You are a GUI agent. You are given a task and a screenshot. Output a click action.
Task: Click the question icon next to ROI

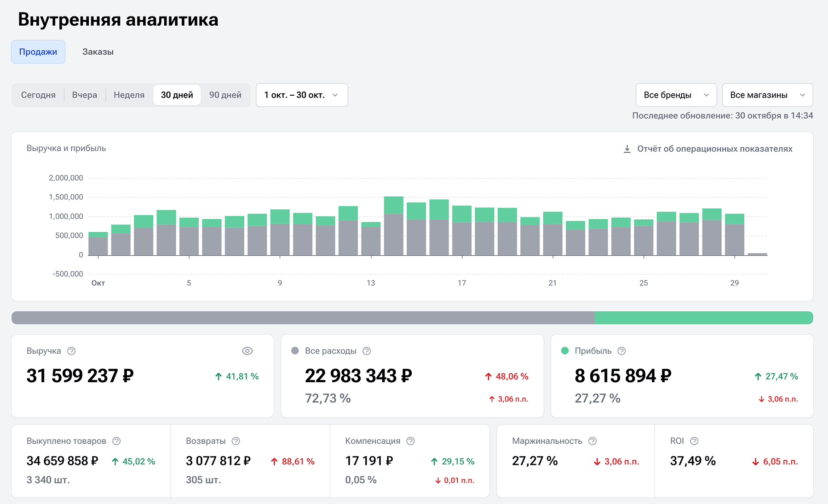pos(695,441)
